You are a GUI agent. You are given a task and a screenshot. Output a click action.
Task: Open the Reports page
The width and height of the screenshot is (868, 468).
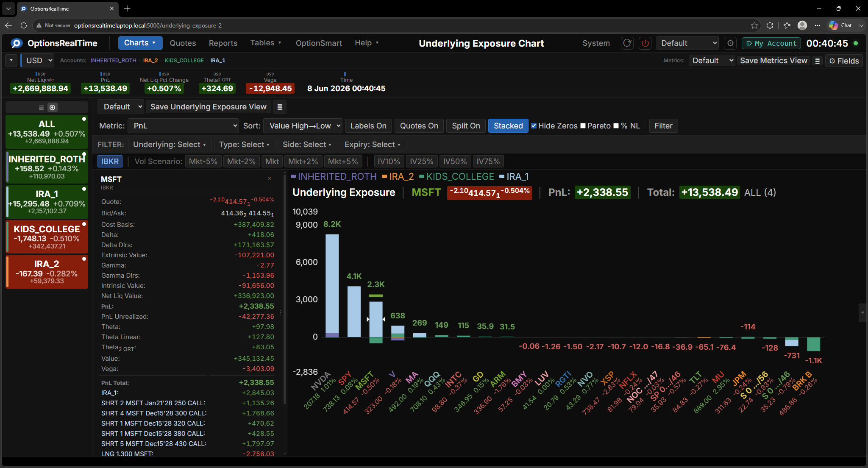pos(223,43)
